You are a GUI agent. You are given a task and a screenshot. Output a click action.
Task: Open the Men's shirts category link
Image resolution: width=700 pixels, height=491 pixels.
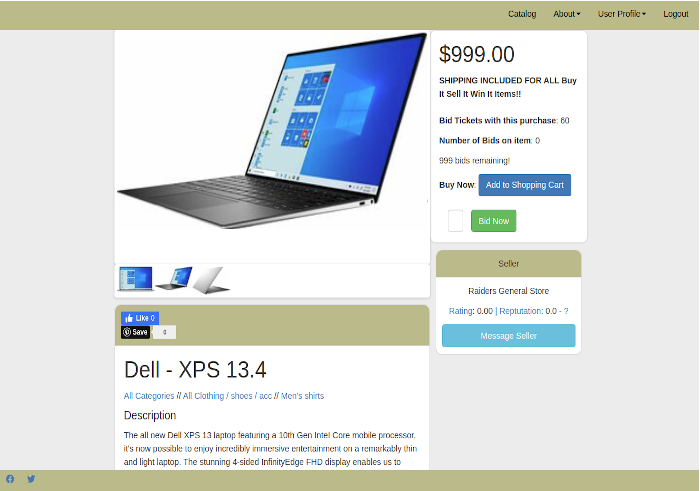(x=302, y=396)
